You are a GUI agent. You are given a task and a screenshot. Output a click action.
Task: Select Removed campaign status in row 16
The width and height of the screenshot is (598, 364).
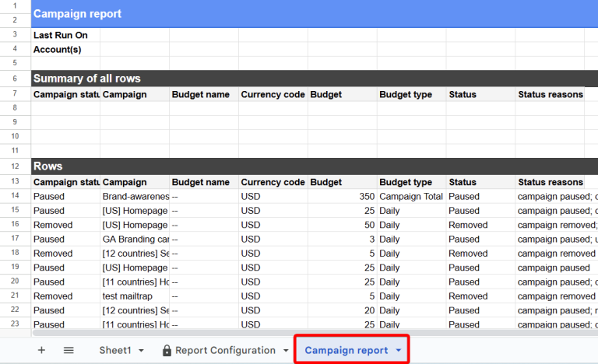coord(65,225)
